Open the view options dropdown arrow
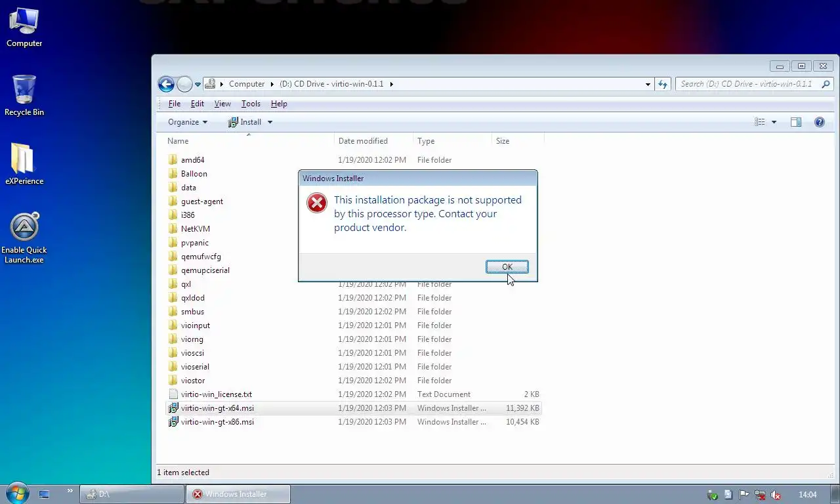Viewport: 840px width, 504px height. tap(774, 122)
